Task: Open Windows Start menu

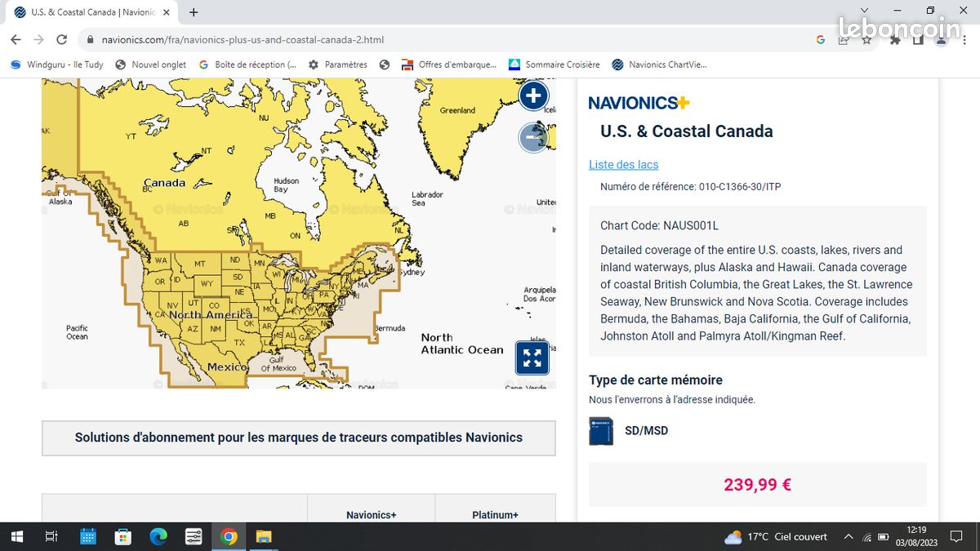Action: pyautogui.click(x=16, y=536)
